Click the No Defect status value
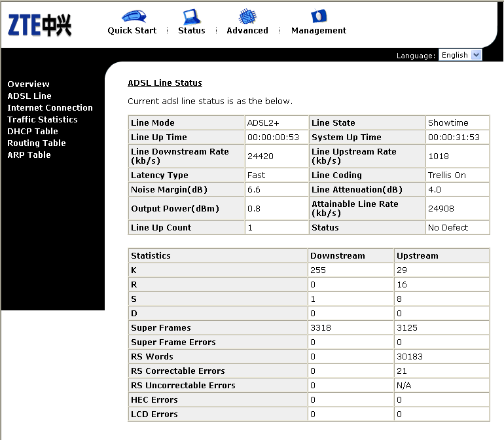The height and width of the screenshot is (440, 504). coord(448,228)
